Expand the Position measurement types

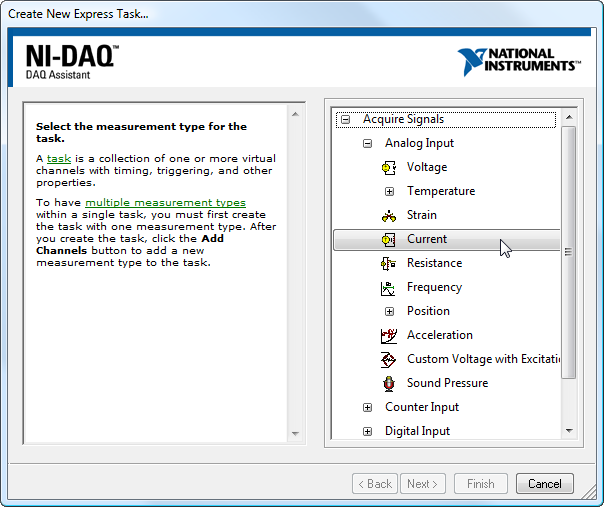389,311
